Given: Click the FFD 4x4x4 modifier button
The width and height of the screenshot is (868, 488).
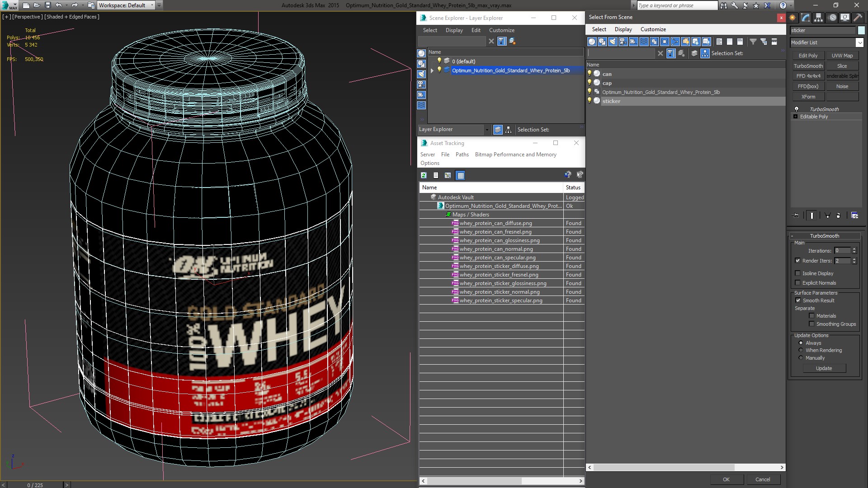Looking at the screenshot, I should (x=808, y=76).
